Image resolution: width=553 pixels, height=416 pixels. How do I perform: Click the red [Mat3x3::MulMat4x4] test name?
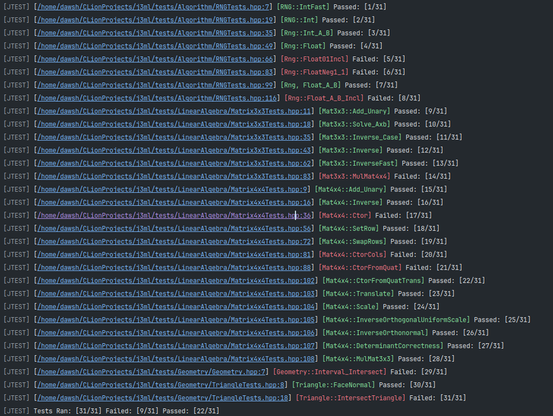coord(354,176)
